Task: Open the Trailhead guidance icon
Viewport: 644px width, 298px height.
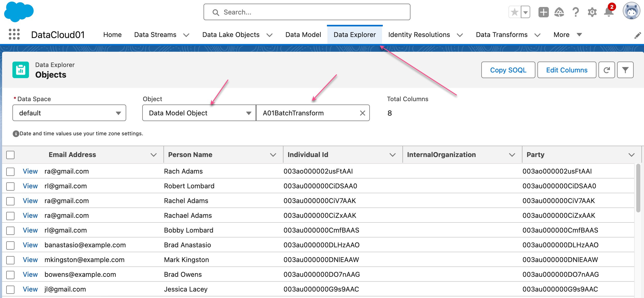Action: click(x=559, y=12)
